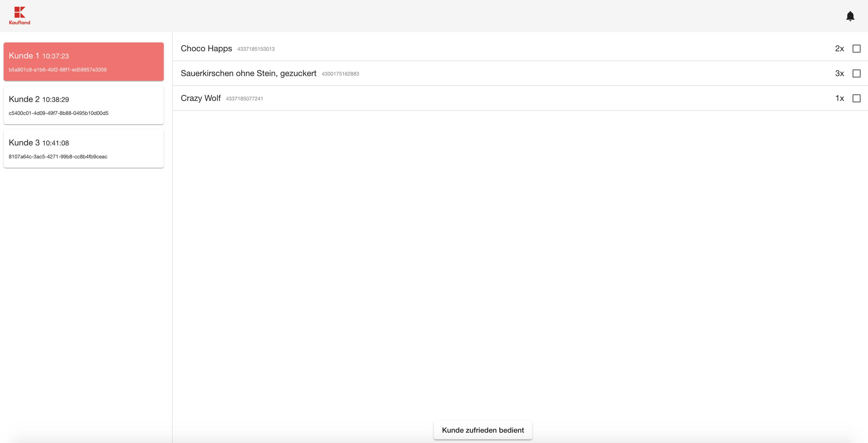This screenshot has height=443, width=868.
Task: Click barcode 4337185077241
Action: (x=244, y=99)
